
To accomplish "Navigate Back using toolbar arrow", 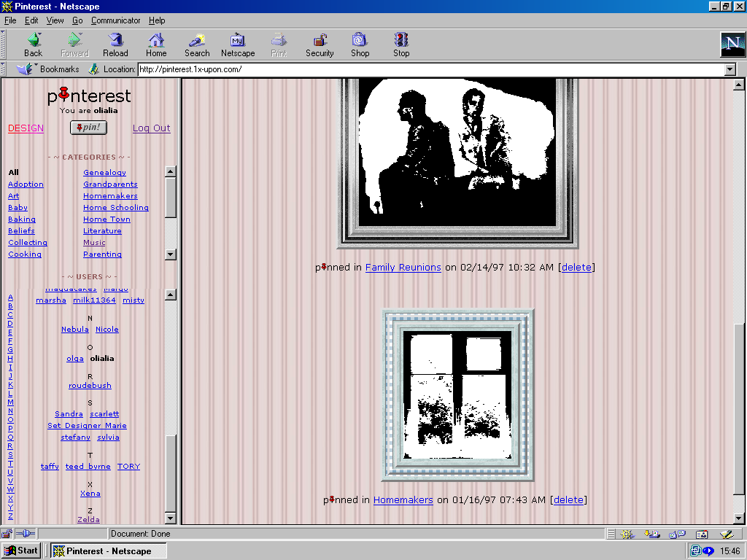I will point(34,44).
